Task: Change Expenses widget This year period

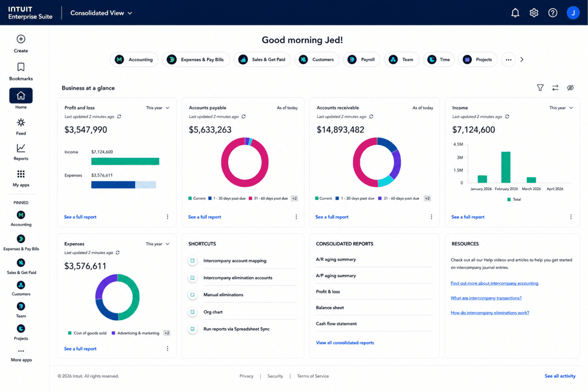Action: coord(157,244)
